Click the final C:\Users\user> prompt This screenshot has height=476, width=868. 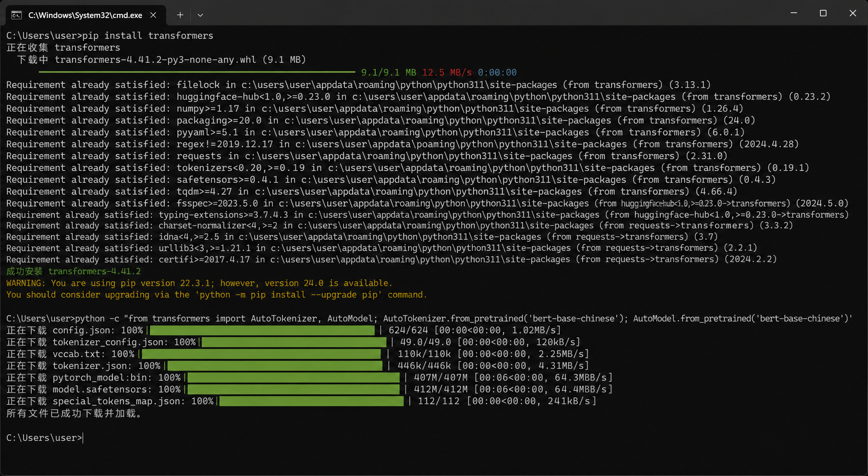tap(44, 438)
